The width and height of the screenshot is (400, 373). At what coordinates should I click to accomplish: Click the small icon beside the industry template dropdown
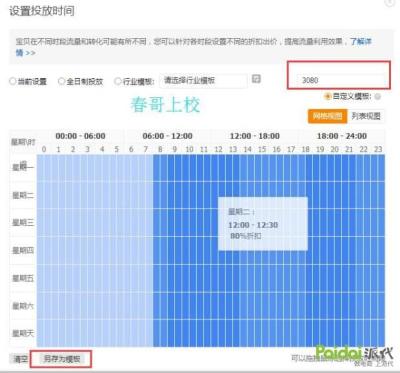point(256,79)
